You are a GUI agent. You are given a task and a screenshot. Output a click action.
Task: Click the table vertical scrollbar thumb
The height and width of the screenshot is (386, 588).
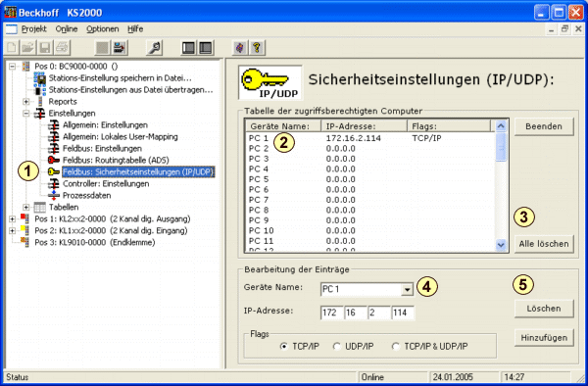(501, 147)
